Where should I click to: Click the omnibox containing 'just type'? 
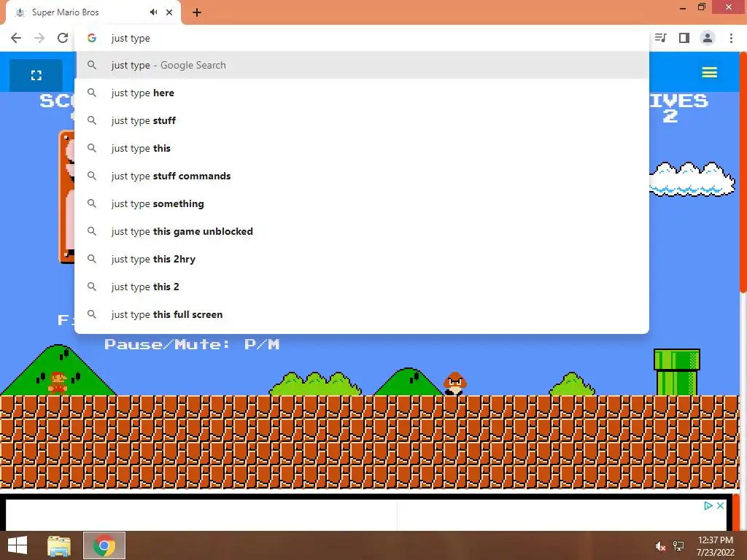point(362,38)
